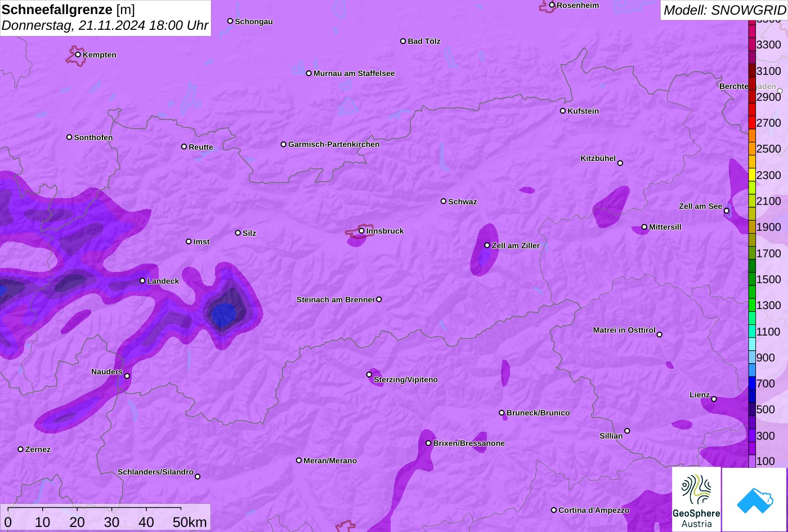Image resolution: width=788 pixels, height=532 pixels.
Task: Click the Murnau am Staffelsee label
Action: click(354, 73)
